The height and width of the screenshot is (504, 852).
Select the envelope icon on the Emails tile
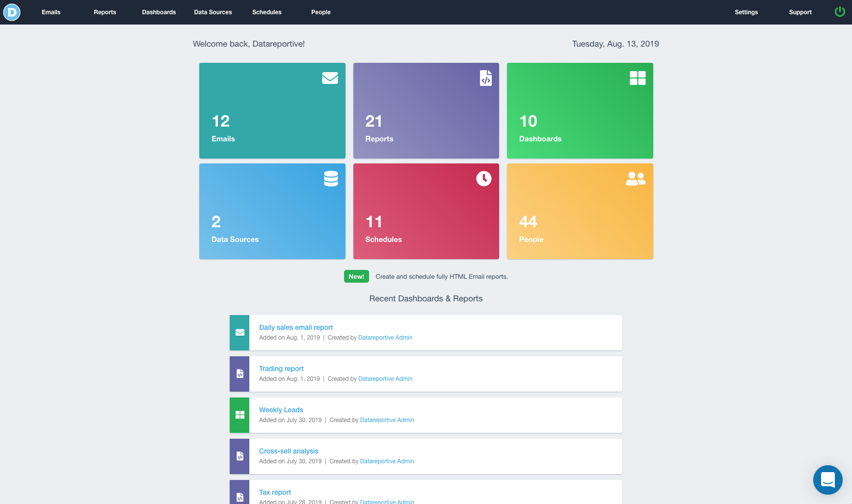coord(330,78)
